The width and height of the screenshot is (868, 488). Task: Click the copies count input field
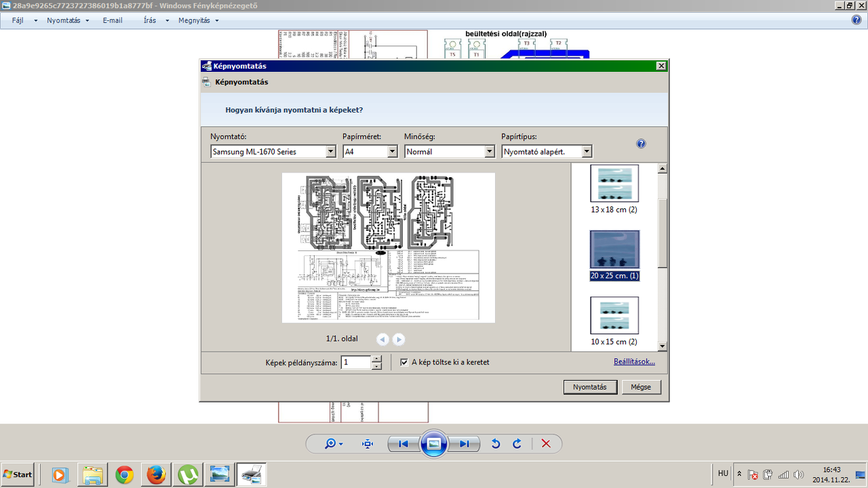point(356,362)
